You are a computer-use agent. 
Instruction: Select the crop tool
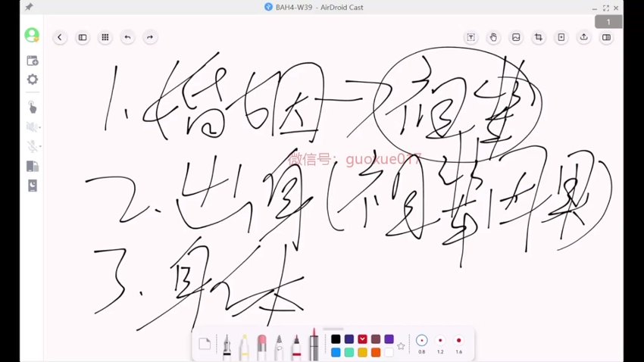click(x=539, y=37)
